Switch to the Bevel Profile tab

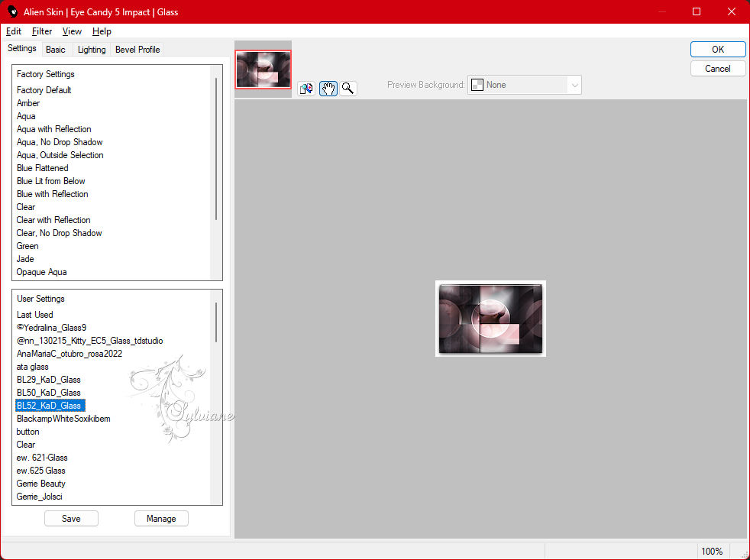(137, 50)
